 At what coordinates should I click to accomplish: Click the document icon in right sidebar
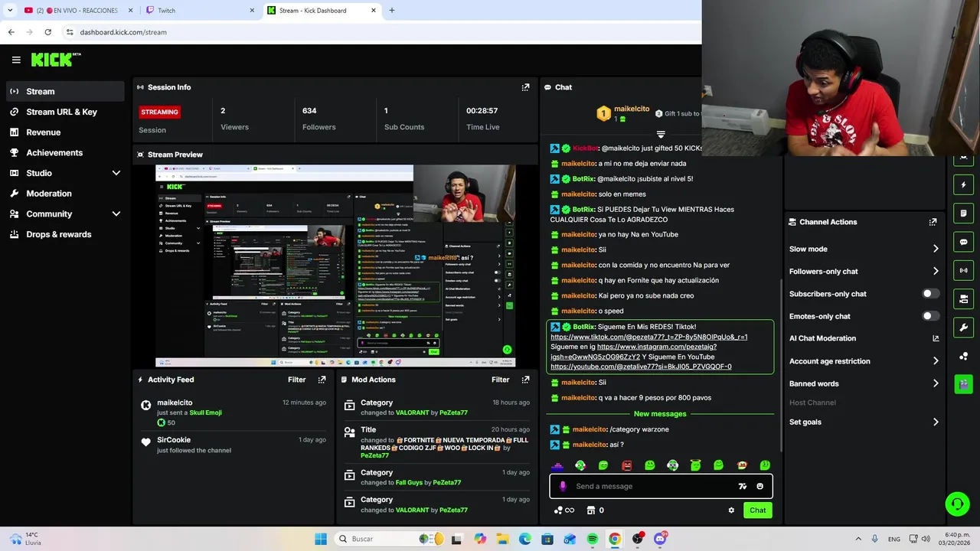pos(963,213)
